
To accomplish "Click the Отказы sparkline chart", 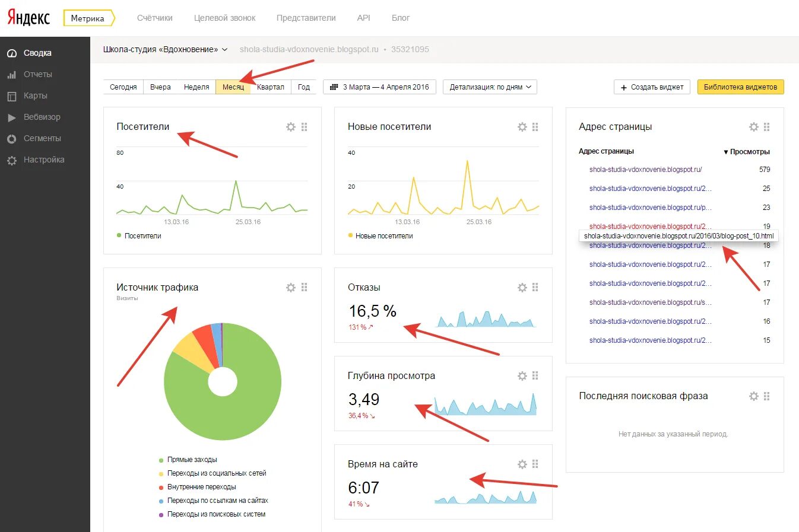I will (x=486, y=318).
